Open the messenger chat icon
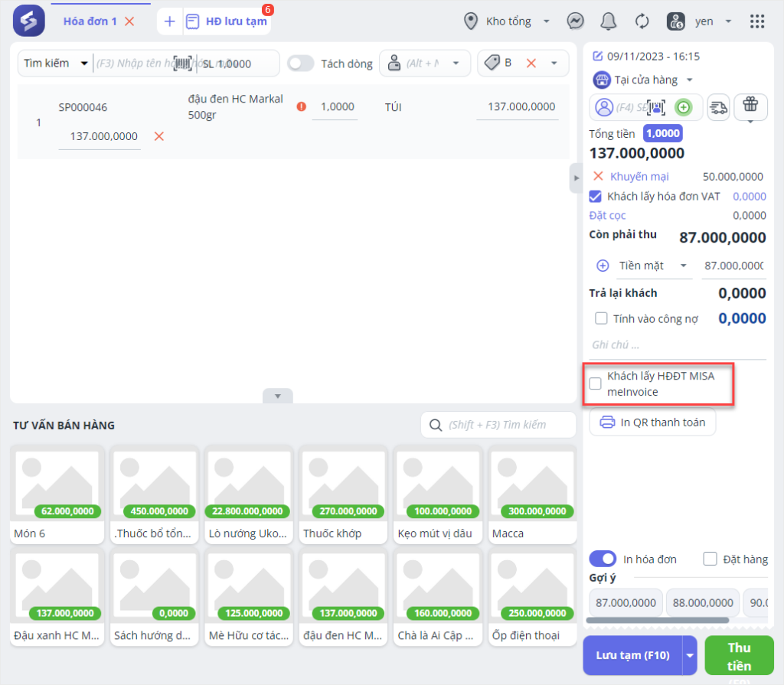The image size is (784, 685). 576,21
